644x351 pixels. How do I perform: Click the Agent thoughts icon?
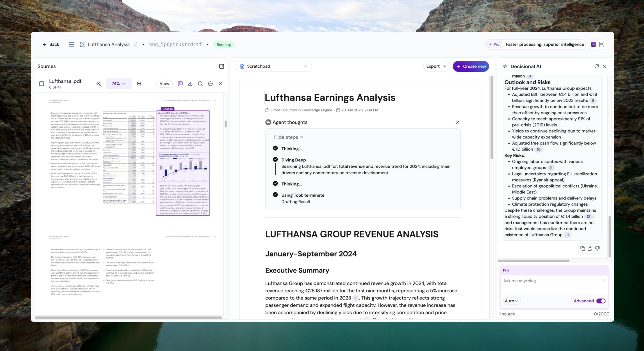pos(268,122)
